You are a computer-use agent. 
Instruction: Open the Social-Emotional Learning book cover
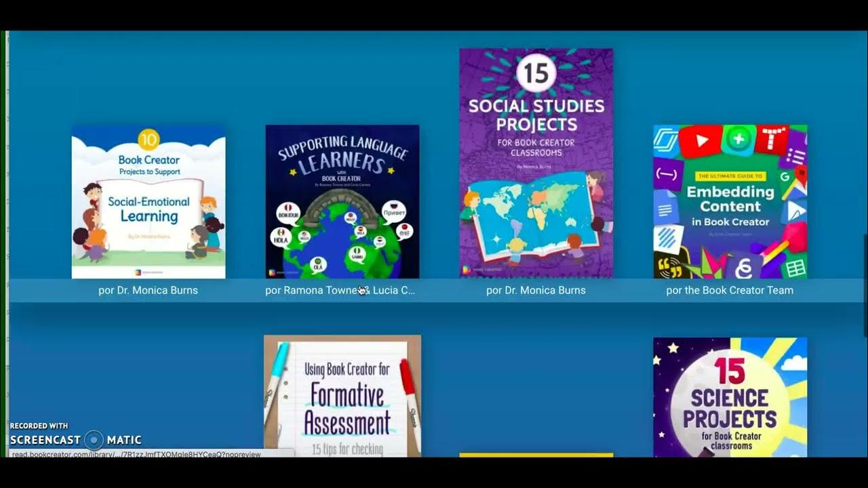point(149,202)
